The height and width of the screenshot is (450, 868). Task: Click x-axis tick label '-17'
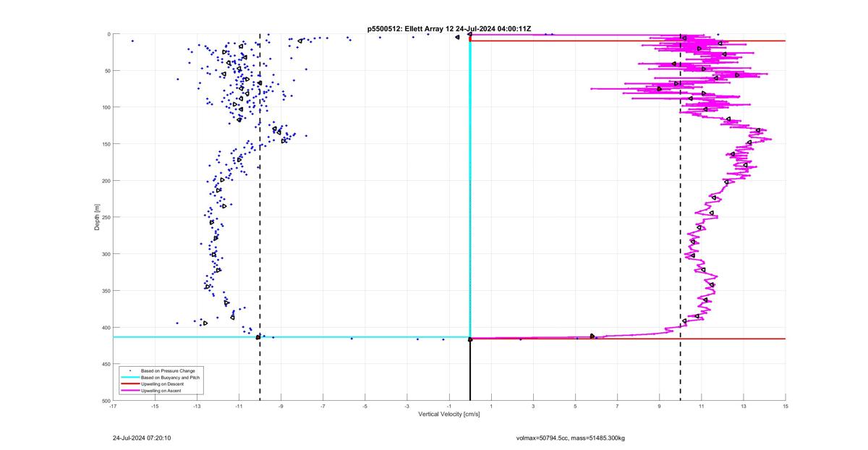click(113, 407)
